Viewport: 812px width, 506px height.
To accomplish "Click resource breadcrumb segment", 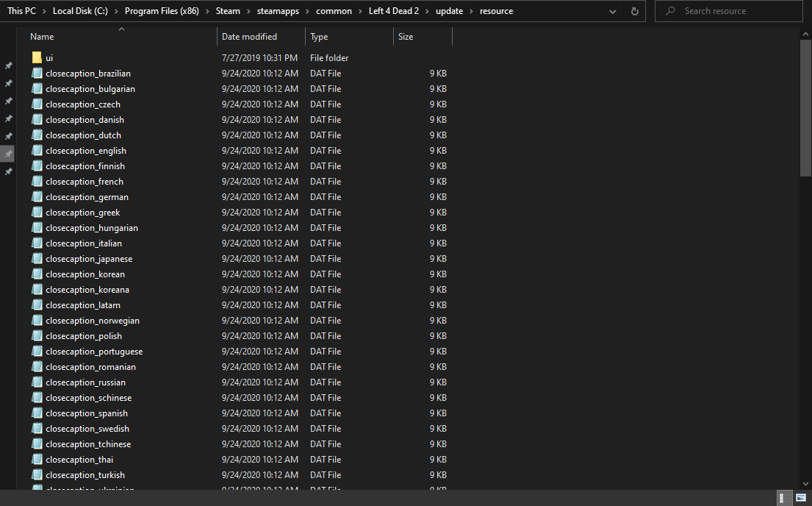I will coord(496,11).
